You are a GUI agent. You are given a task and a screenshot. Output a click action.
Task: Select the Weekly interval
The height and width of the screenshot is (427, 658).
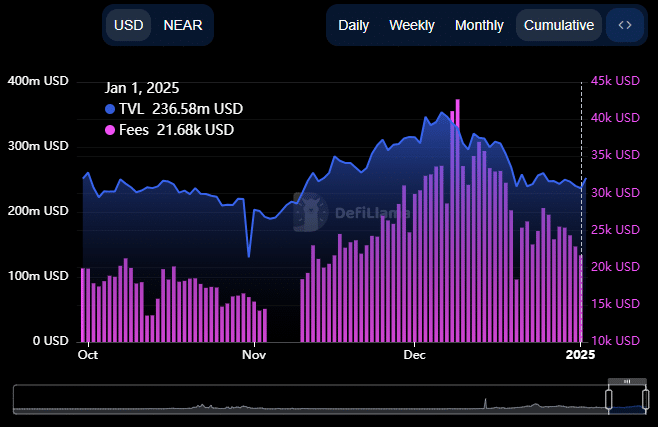pos(412,25)
